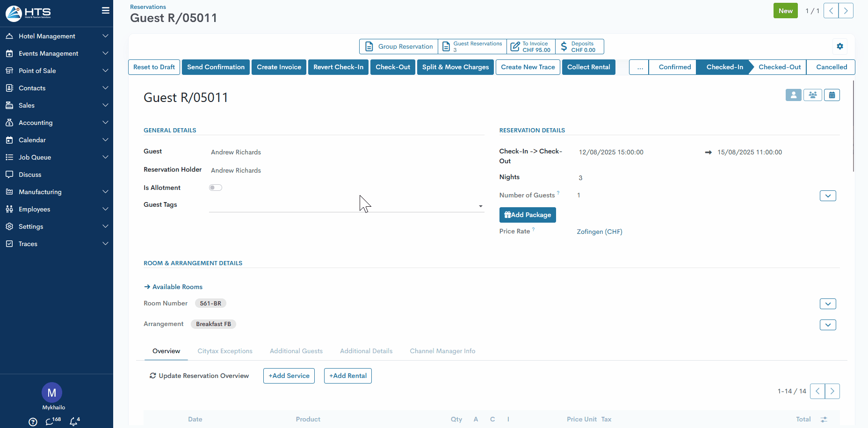Screen dimensions: 868x428
Task: Click the Check-Out button
Action: (x=392, y=67)
